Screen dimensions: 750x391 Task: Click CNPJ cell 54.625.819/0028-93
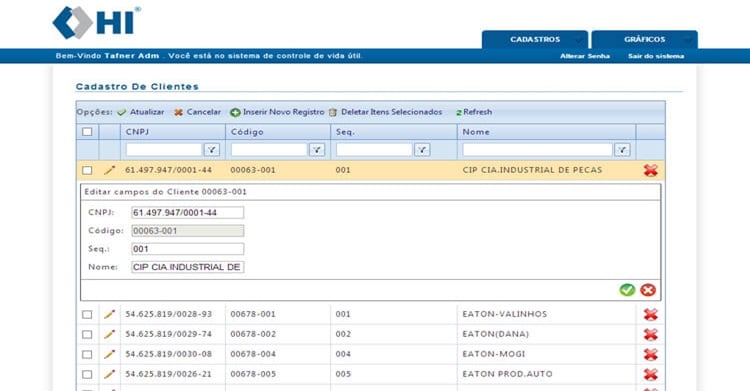(x=168, y=314)
